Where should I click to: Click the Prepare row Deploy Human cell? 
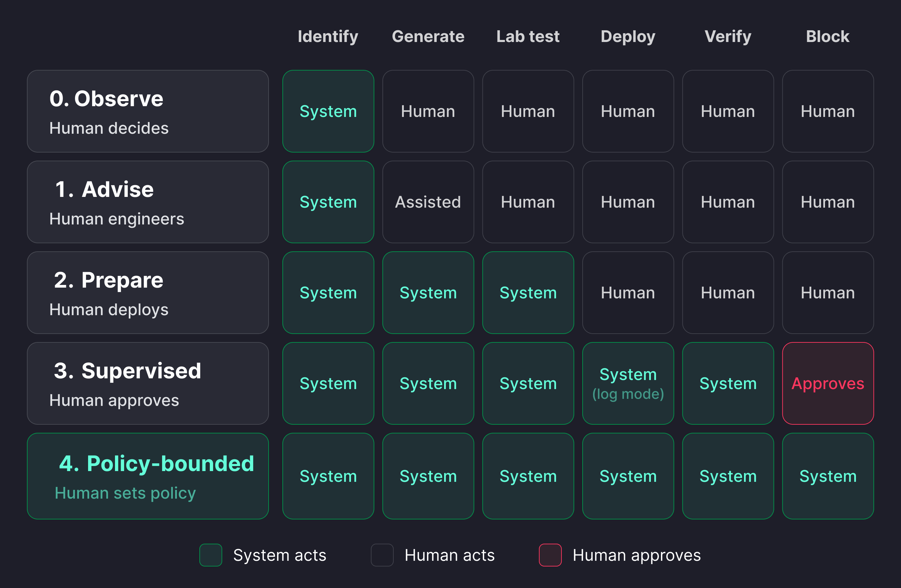[x=628, y=293]
